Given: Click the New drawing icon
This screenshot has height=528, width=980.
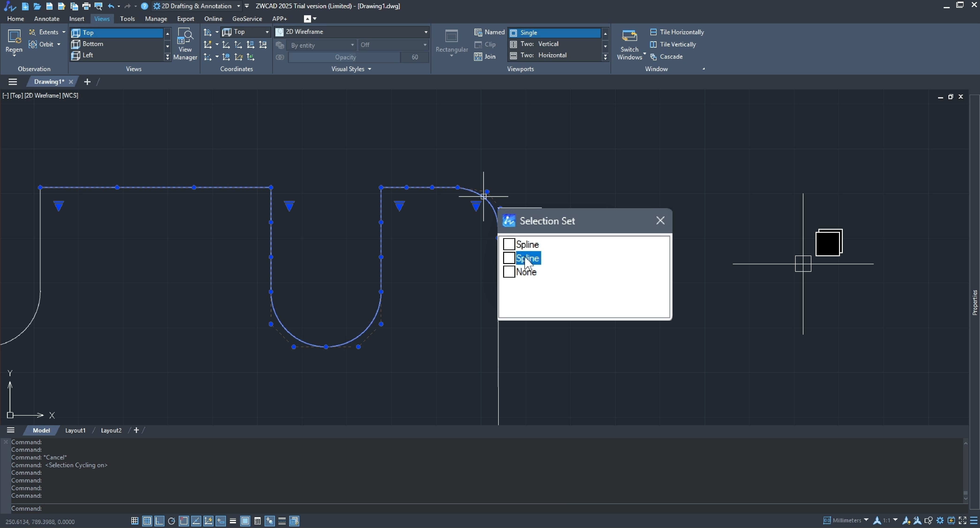Looking at the screenshot, I should tap(25, 6).
